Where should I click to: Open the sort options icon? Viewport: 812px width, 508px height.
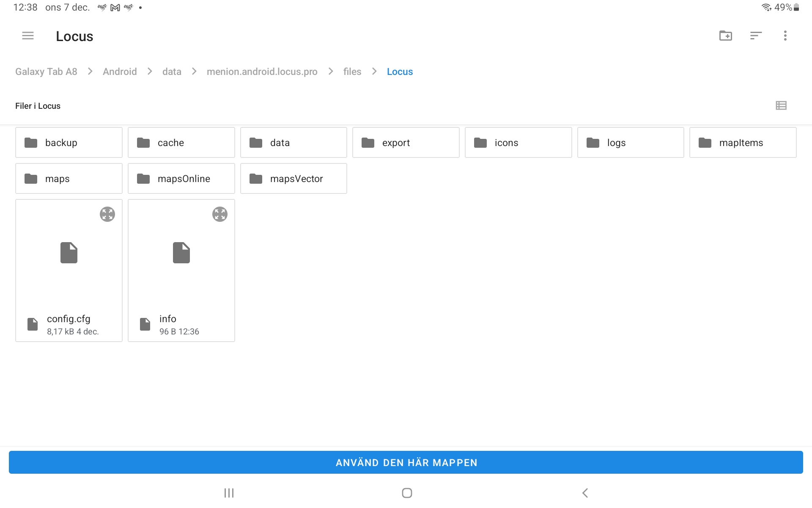(756, 36)
